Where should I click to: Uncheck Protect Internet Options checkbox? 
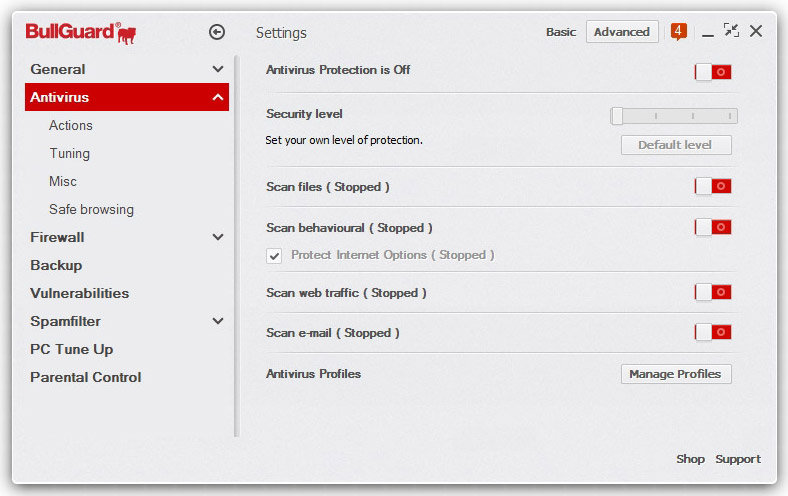pyautogui.click(x=274, y=256)
